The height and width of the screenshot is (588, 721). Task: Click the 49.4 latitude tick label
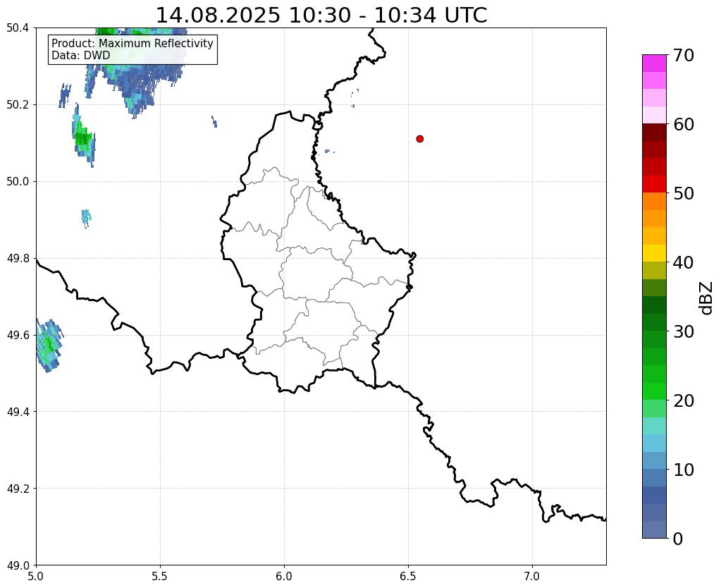click(x=18, y=412)
